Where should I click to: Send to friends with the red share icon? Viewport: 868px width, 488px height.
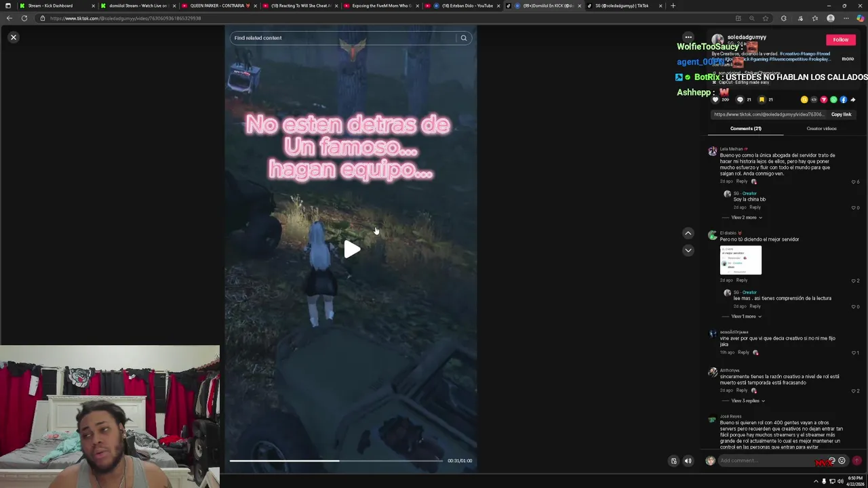pos(824,100)
